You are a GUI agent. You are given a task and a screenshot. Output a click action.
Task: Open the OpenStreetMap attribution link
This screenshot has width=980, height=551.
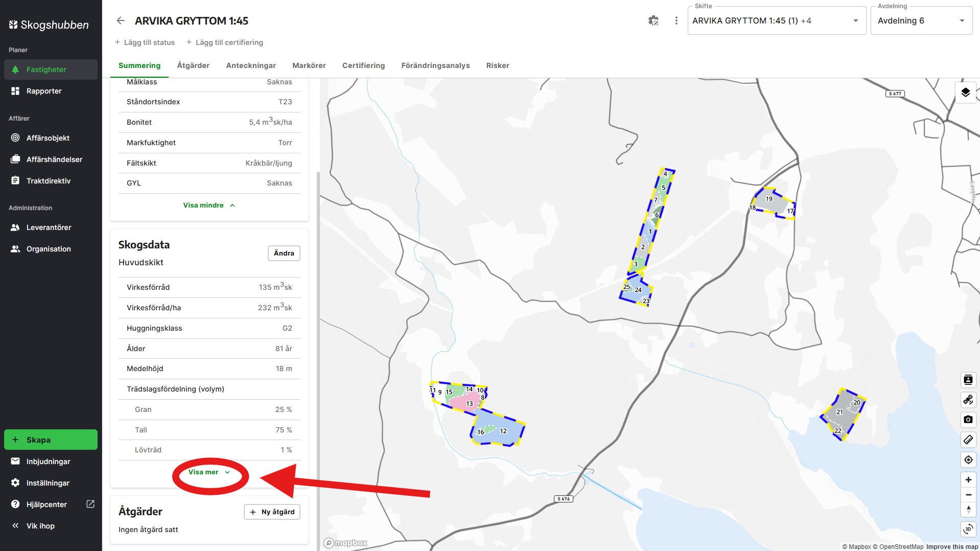pos(898,547)
